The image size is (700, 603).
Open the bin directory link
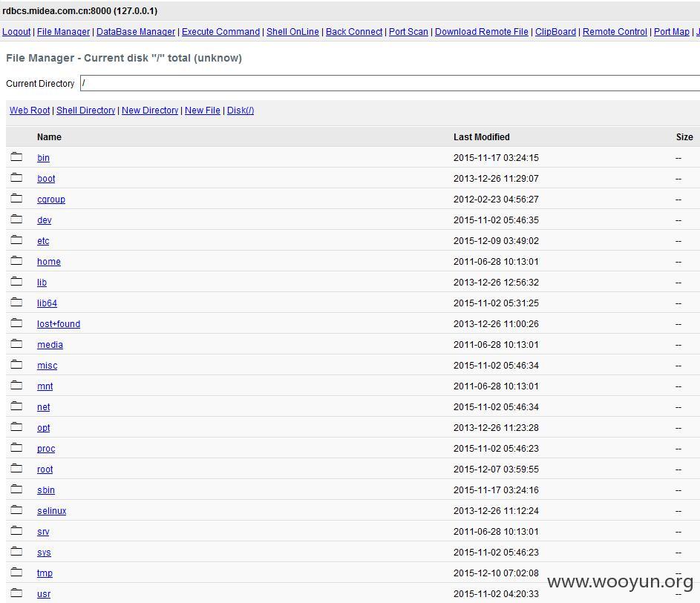pos(43,158)
